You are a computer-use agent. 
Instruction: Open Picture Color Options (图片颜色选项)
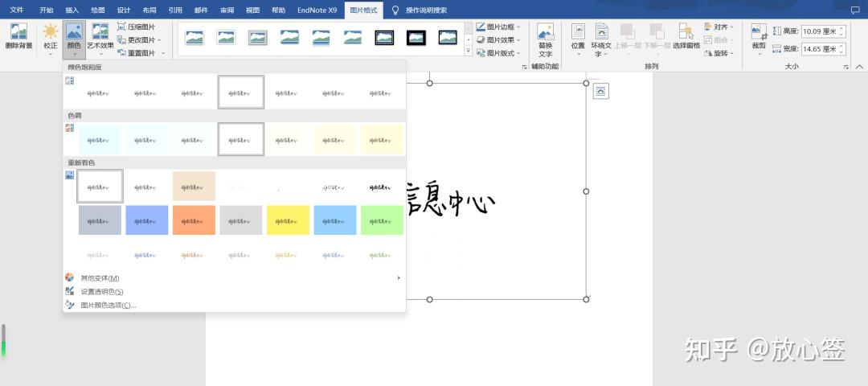click(x=108, y=305)
